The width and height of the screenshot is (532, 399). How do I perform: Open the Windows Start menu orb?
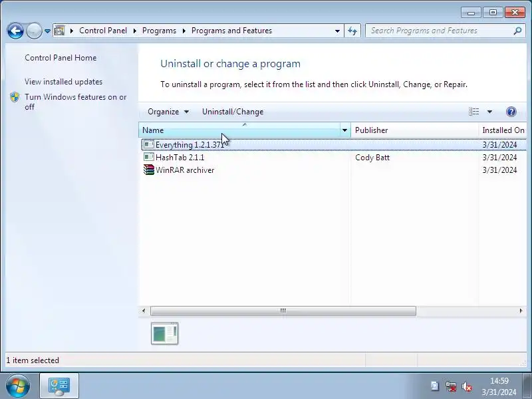click(x=17, y=386)
